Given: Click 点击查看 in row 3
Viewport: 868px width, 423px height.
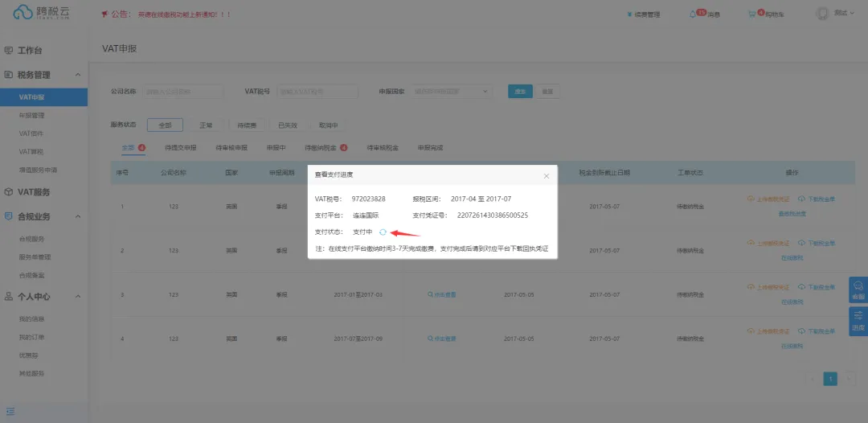Looking at the screenshot, I should point(442,294).
